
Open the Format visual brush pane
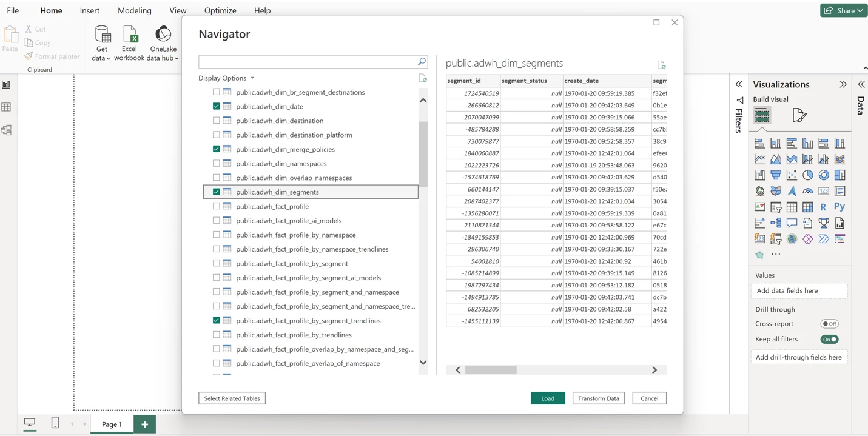click(x=799, y=115)
